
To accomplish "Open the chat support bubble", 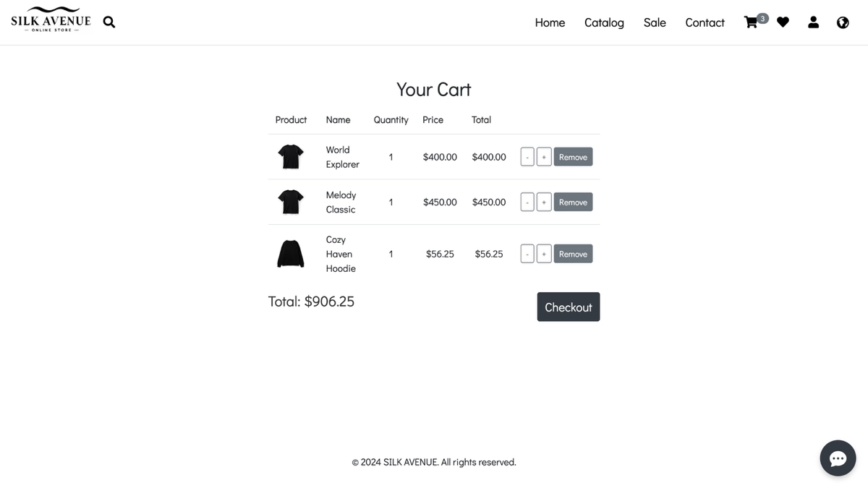I will point(838,458).
